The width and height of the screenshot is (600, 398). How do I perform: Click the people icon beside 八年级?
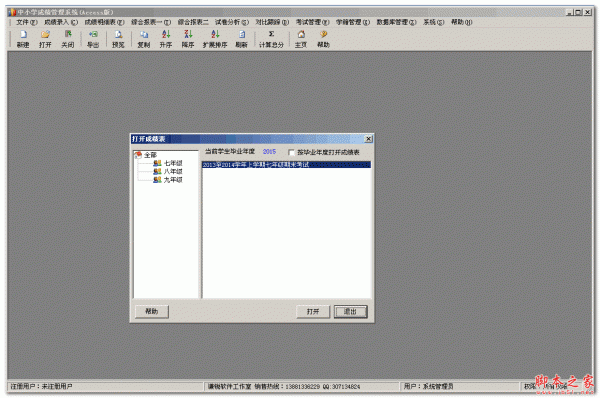point(157,171)
